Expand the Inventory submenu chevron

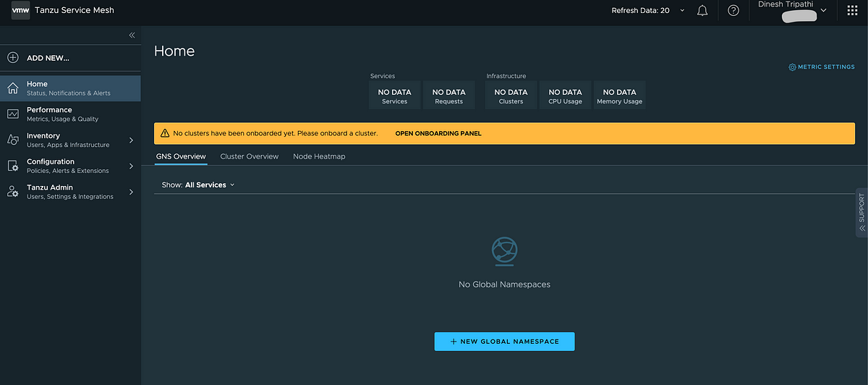(131, 140)
